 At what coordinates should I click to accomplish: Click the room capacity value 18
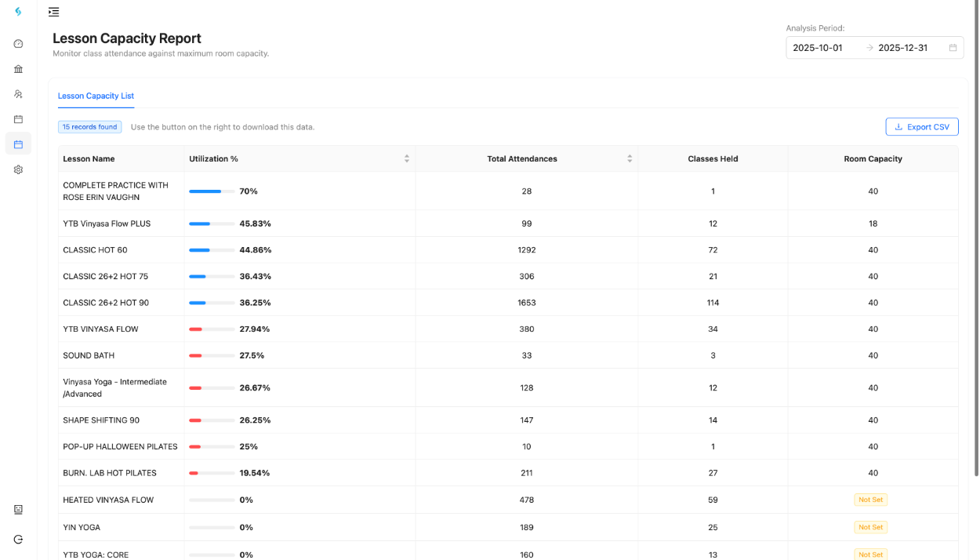coord(873,224)
